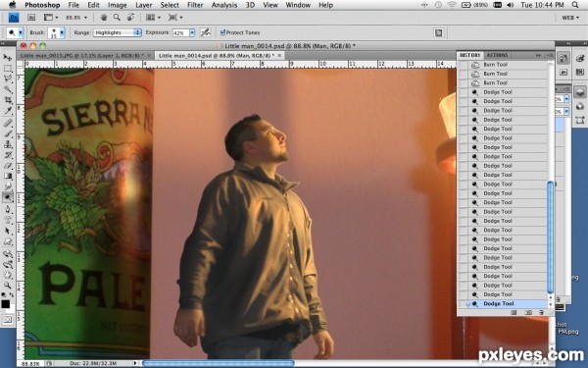Toggle Quick Mask mode at toolbox bottom
Screen dimensions: 588x368
click(x=8, y=320)
